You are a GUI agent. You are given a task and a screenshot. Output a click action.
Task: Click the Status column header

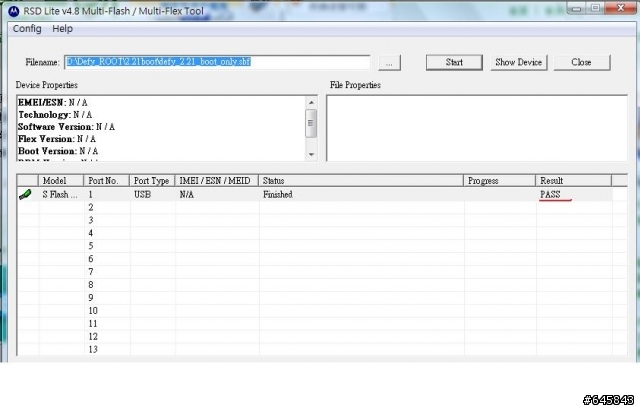click(361, 180)
